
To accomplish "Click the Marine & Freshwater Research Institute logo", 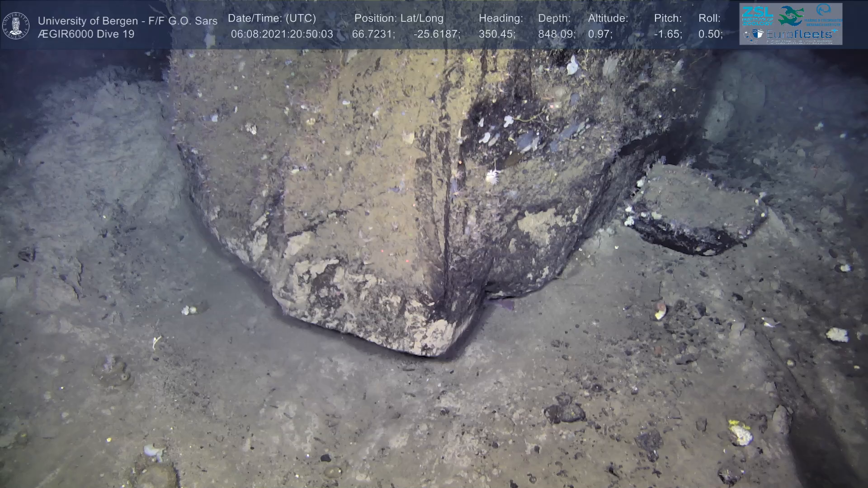I will (x=824, y=14).
